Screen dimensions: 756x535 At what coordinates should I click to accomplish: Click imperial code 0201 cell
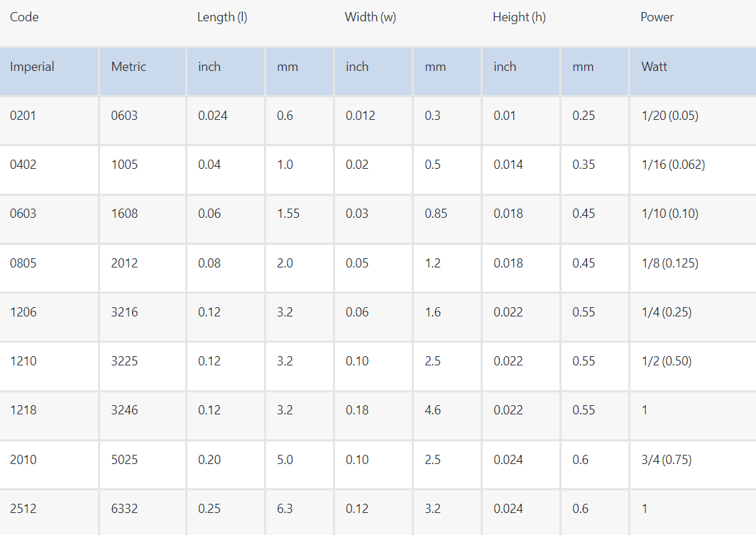click(x=23, y=116)
